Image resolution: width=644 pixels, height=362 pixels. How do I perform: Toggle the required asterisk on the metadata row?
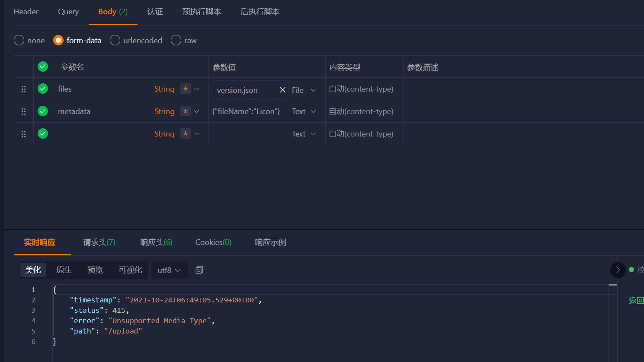[186, 111]
